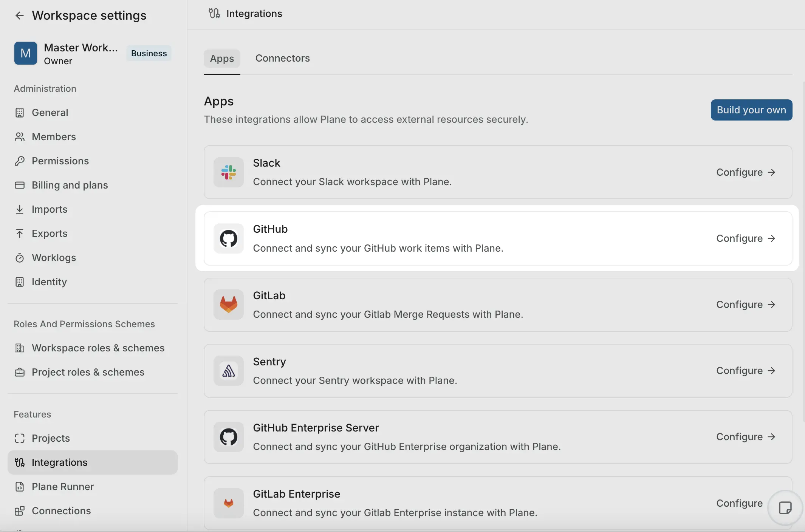Click the GitLab Enterprise title

(x=296, y=494)
